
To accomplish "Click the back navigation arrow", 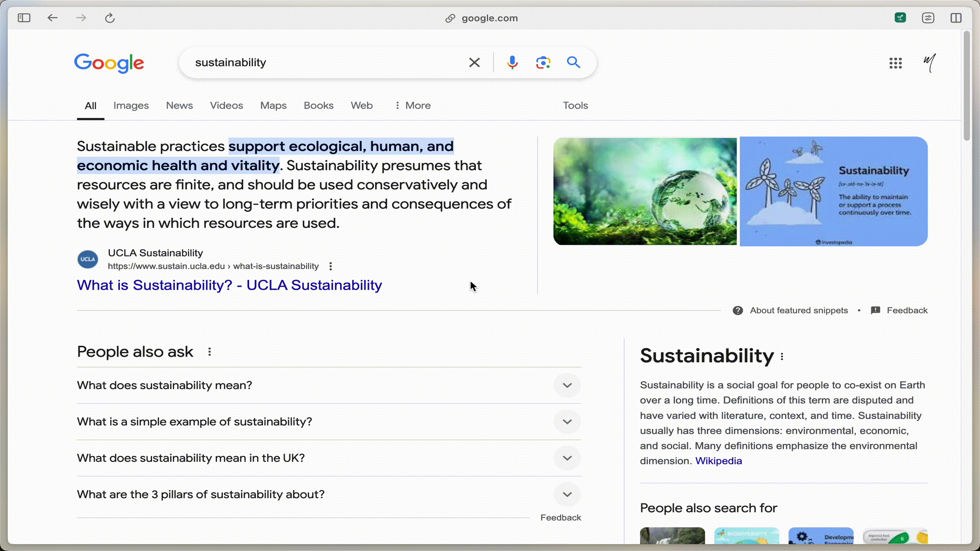I will [53, 18].
